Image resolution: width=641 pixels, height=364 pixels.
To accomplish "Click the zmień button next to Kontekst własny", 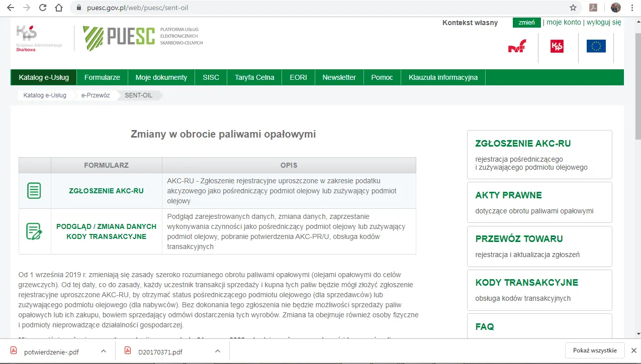I will (526, 23).
